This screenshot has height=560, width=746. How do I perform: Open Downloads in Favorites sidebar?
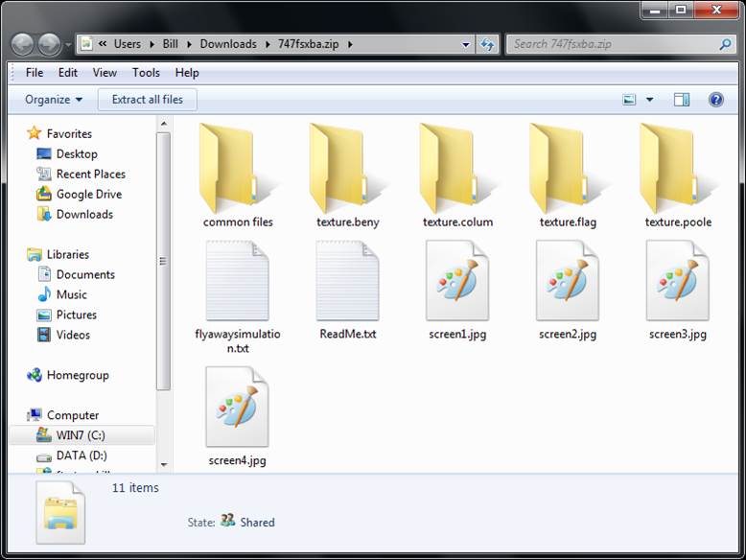point(84,214)
